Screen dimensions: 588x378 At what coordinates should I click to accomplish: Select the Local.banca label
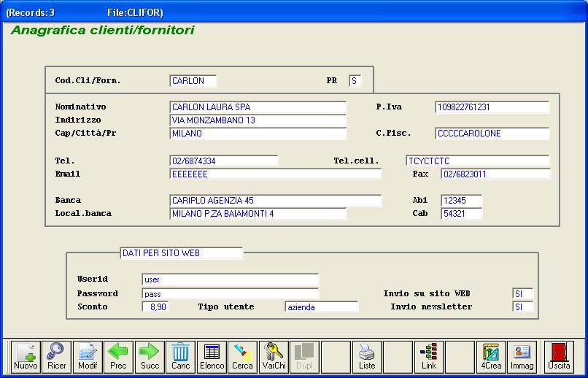tap(83, 213)
